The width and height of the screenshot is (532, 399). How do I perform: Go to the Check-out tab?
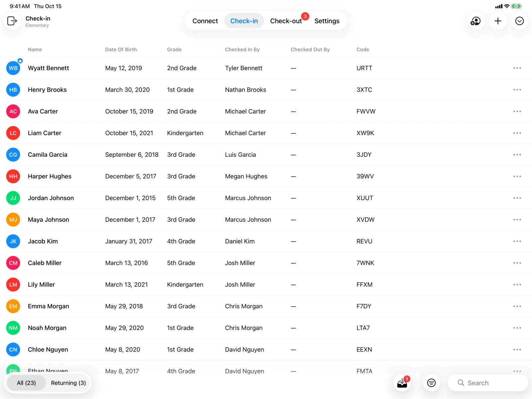coord(286,21)
